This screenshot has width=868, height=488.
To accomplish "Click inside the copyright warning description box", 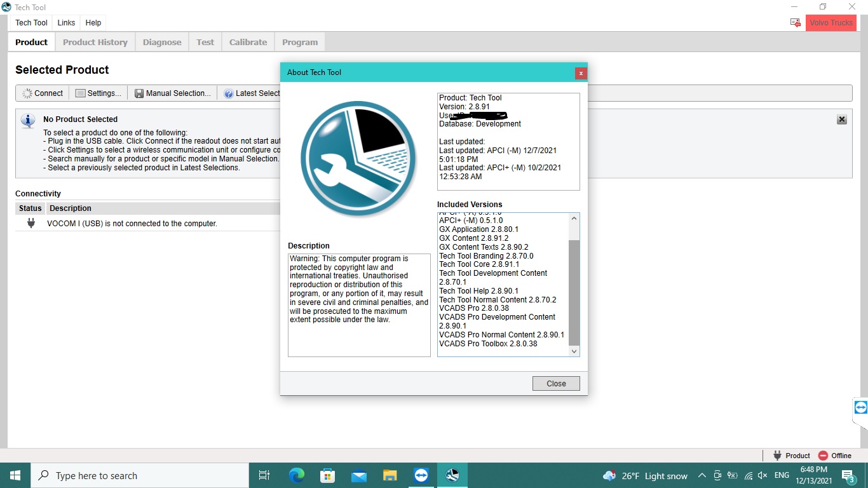I will tap(359, 305).
